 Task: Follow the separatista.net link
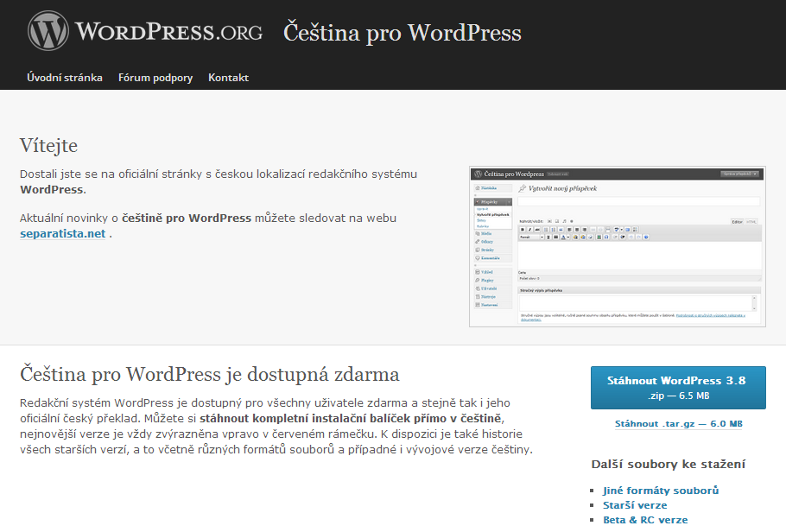63,234
